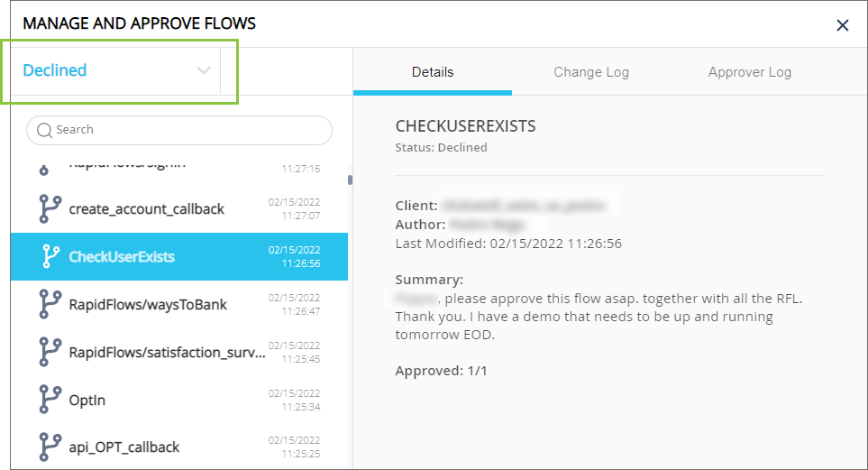The image size is (868, 470).
Task: Open the Declined status filter dropdown
Action: 108,70
